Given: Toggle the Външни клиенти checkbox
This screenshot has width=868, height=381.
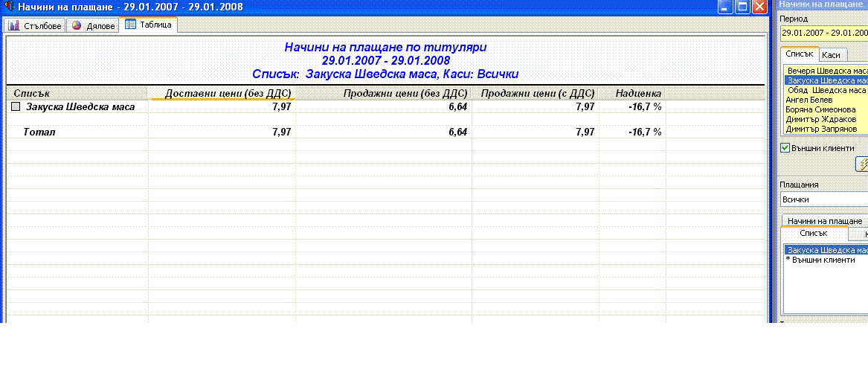Looking at the screenshot, I should coord(785,148).
